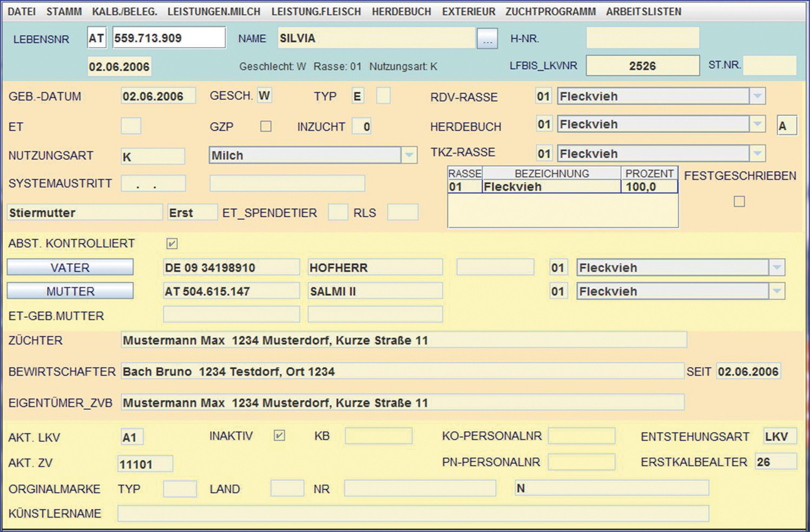The height and width of the screenshot is (532, 810).
Task: Click the ellipsis button next to NAME field
Action: [487, 39]
